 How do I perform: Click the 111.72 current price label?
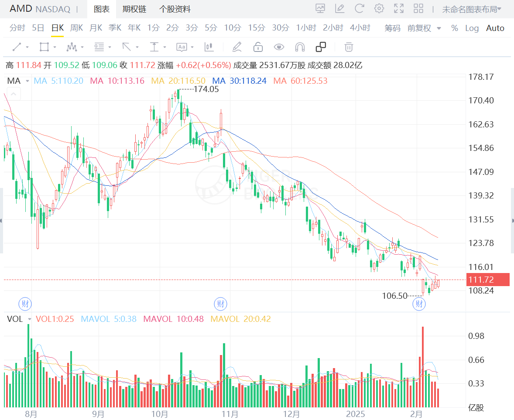(488, 280)
